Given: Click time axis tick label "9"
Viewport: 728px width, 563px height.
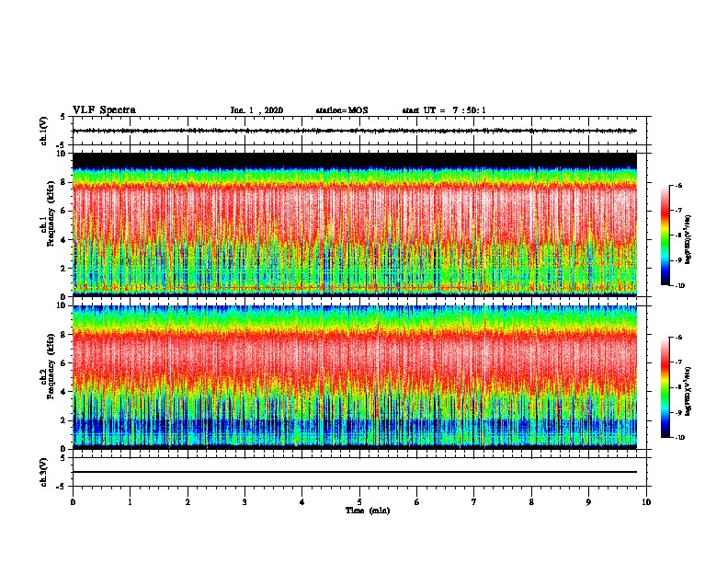Looking at the screenshot, I should [x=588, y=502].
